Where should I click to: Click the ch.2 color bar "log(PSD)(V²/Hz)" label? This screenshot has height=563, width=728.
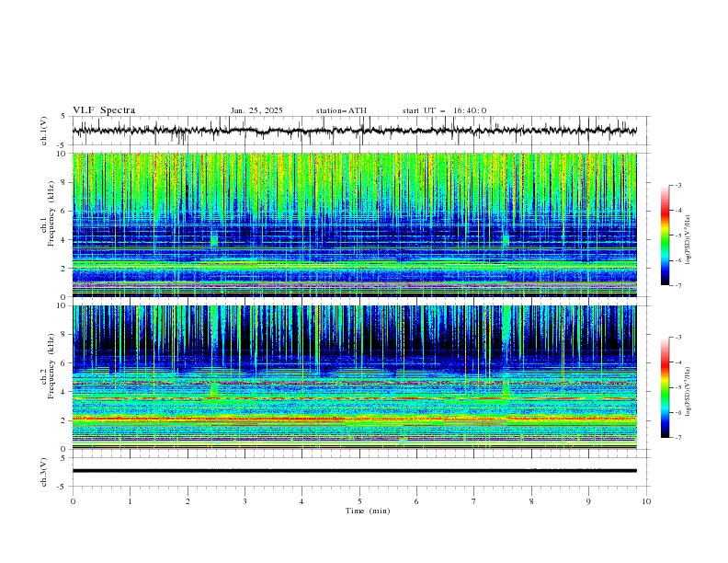(688, 392)
